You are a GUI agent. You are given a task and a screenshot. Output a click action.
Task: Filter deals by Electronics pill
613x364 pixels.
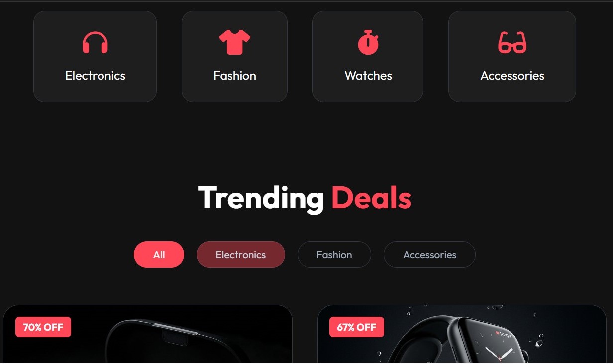coord(241,255)
